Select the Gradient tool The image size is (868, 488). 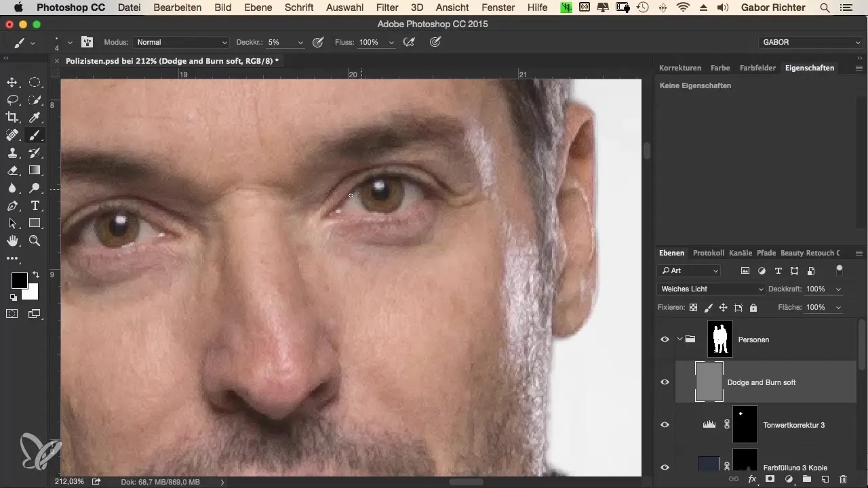point(35,171)
